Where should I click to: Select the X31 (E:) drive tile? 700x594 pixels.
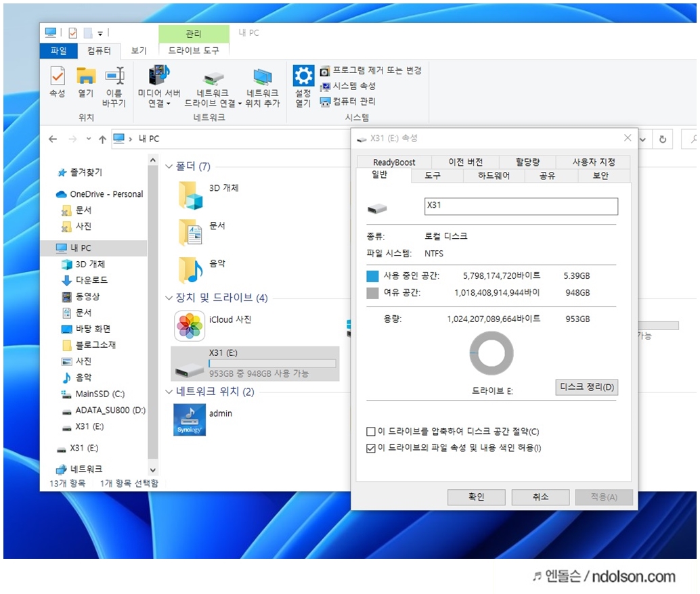tap(255, 363)
